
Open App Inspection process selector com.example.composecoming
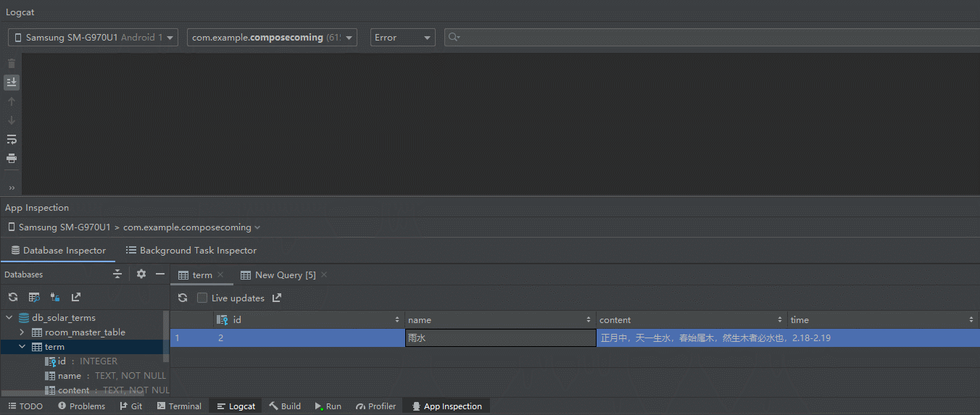tap(191, 227)
